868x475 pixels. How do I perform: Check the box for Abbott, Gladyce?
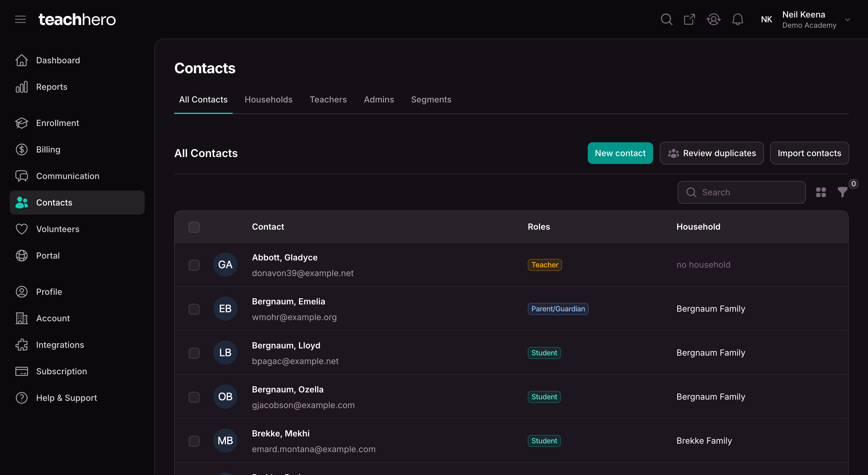[194, 265]
